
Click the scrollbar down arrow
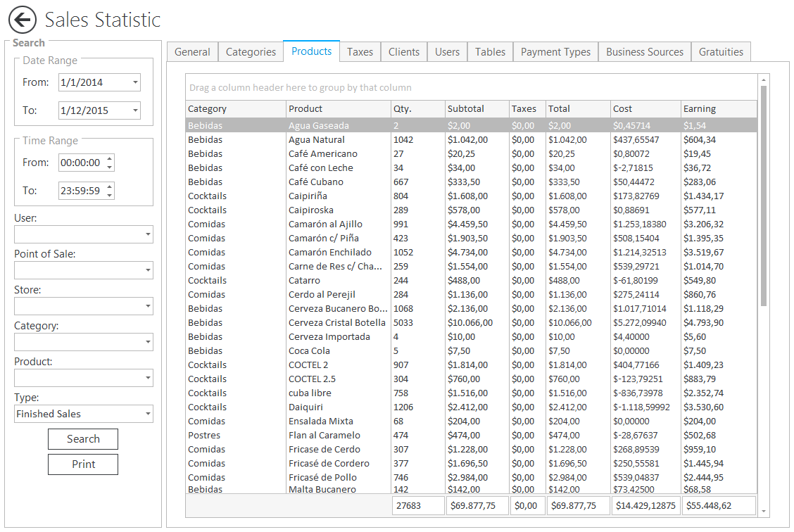click(x=764, y=512)
